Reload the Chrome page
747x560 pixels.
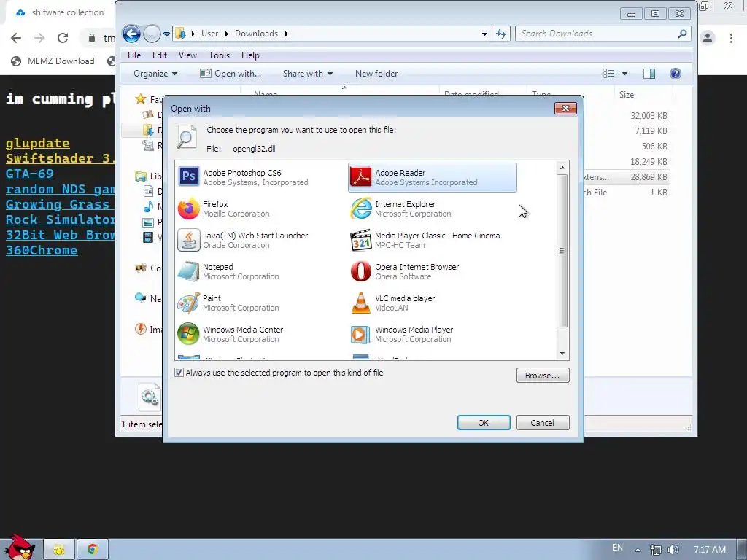(x=63, y=38)
